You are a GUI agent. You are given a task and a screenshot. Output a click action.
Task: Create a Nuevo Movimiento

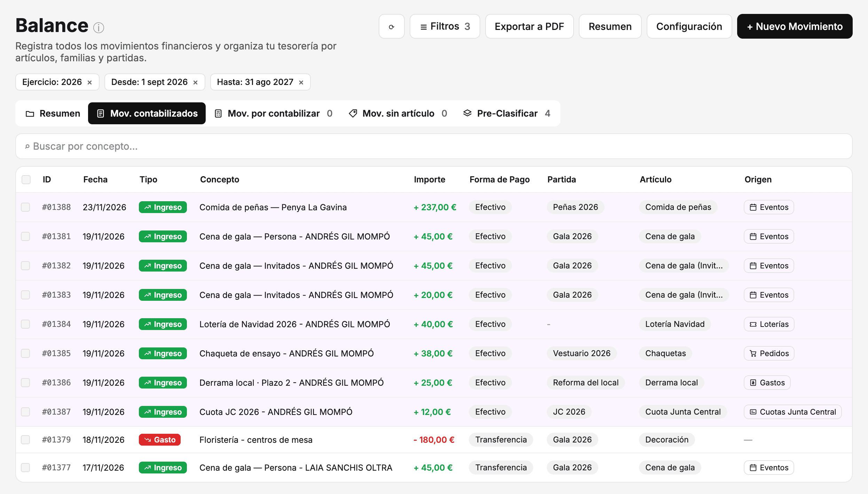795,26
